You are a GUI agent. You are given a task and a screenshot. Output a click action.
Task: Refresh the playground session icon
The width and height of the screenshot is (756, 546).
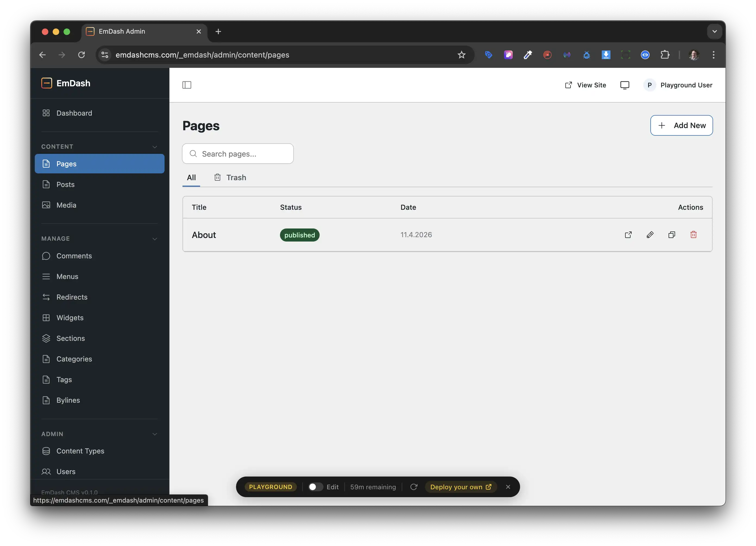click(414, 487)
